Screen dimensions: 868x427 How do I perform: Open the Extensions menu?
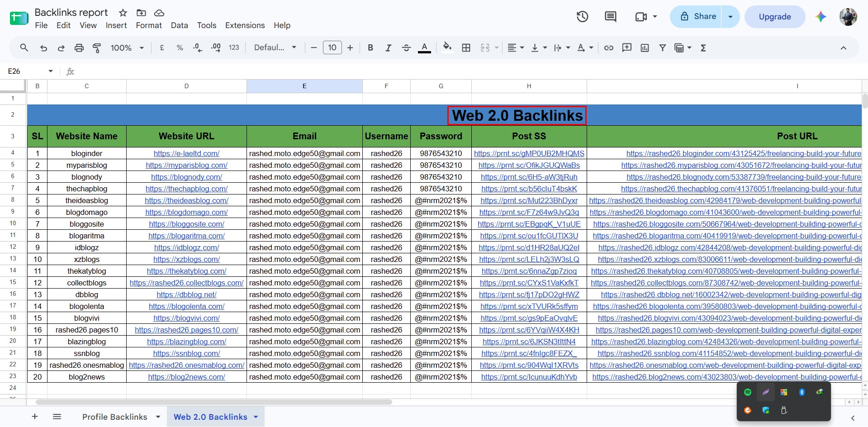click(245, 25)
